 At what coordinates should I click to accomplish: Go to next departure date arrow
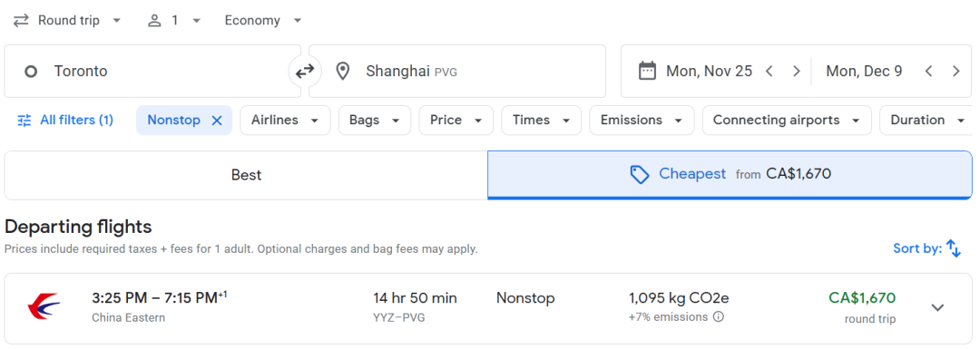click(797, 72)
